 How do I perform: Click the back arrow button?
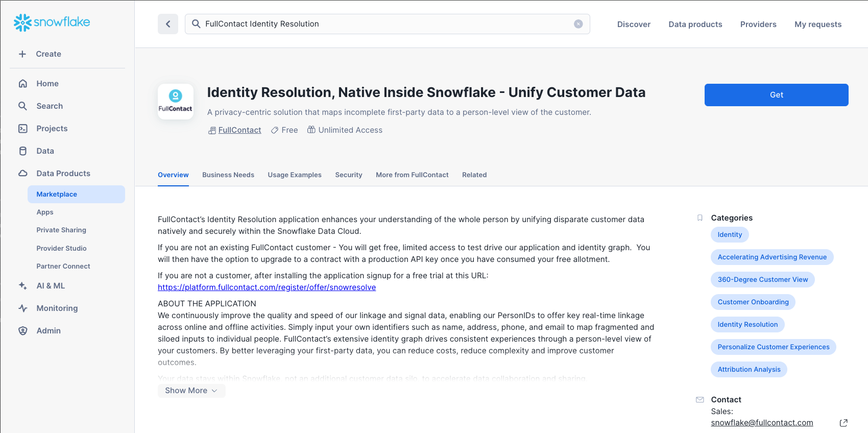(168, 24)
